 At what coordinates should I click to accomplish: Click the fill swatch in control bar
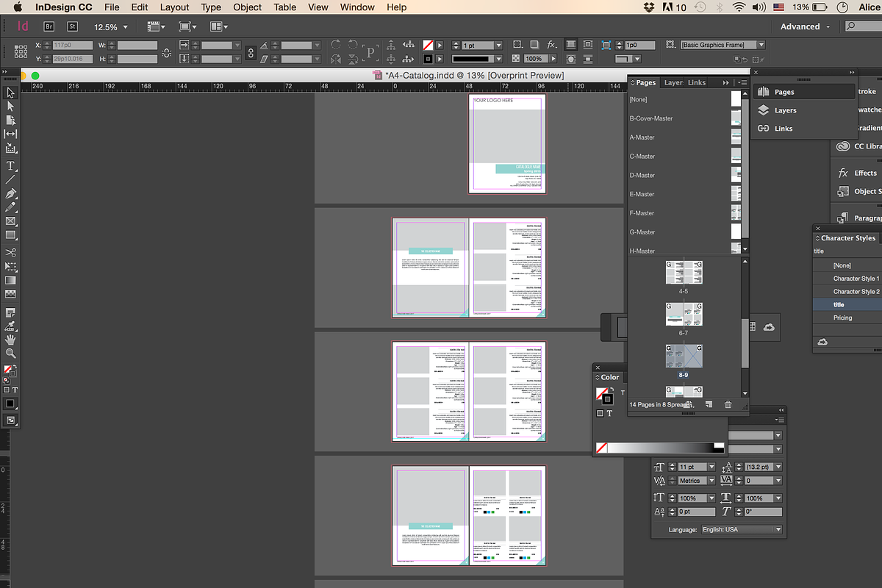429,45
